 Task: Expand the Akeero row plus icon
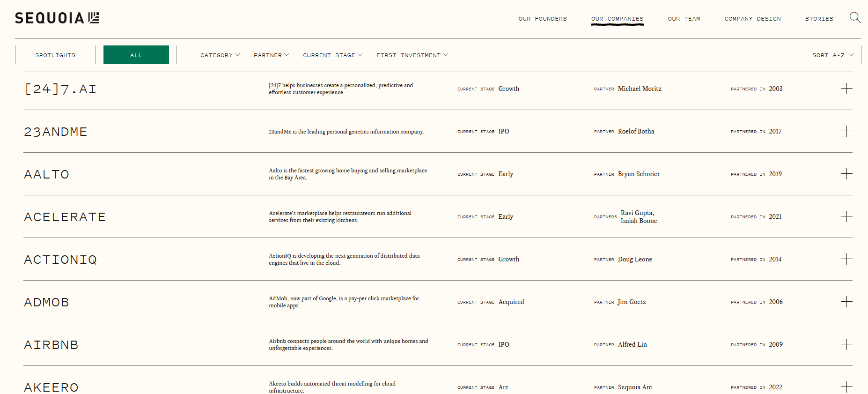pos(846,387)
